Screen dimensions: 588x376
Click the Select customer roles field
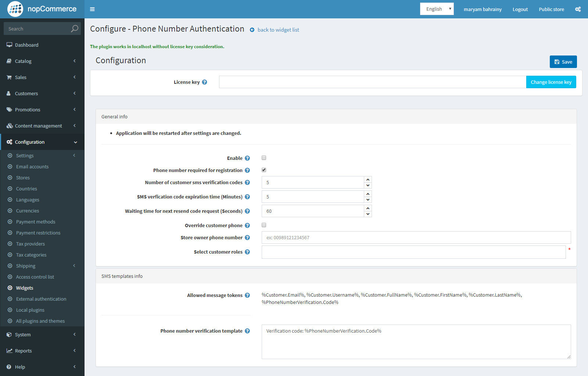click(413, 252)
